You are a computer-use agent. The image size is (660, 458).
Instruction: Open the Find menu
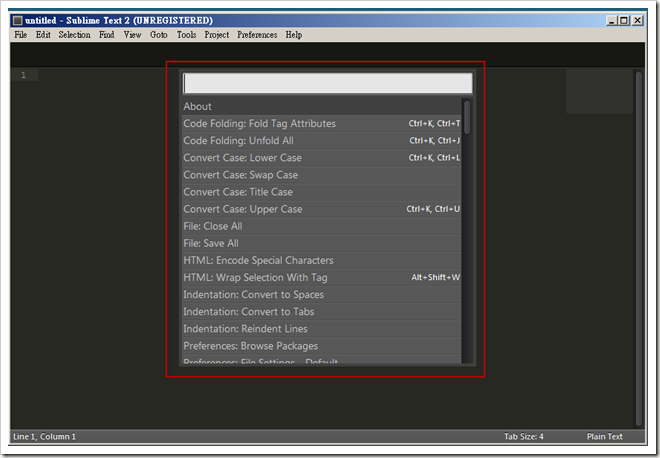106,35
